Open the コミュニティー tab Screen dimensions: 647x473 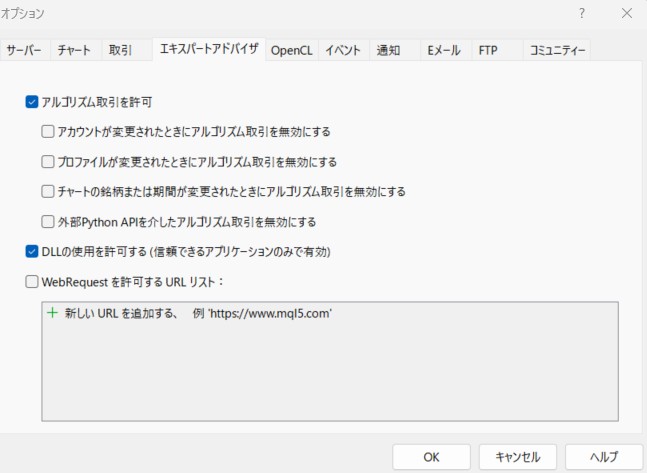(x=557, y=50)
